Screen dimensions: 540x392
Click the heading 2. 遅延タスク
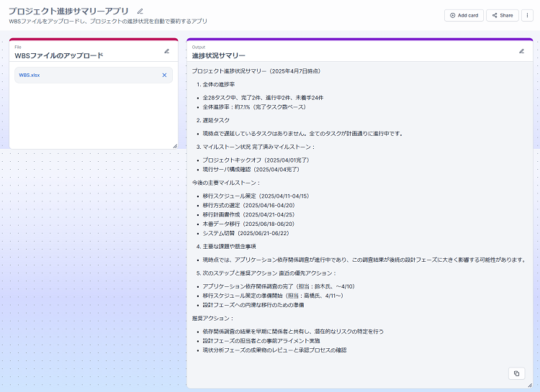[x=213, y=120]
